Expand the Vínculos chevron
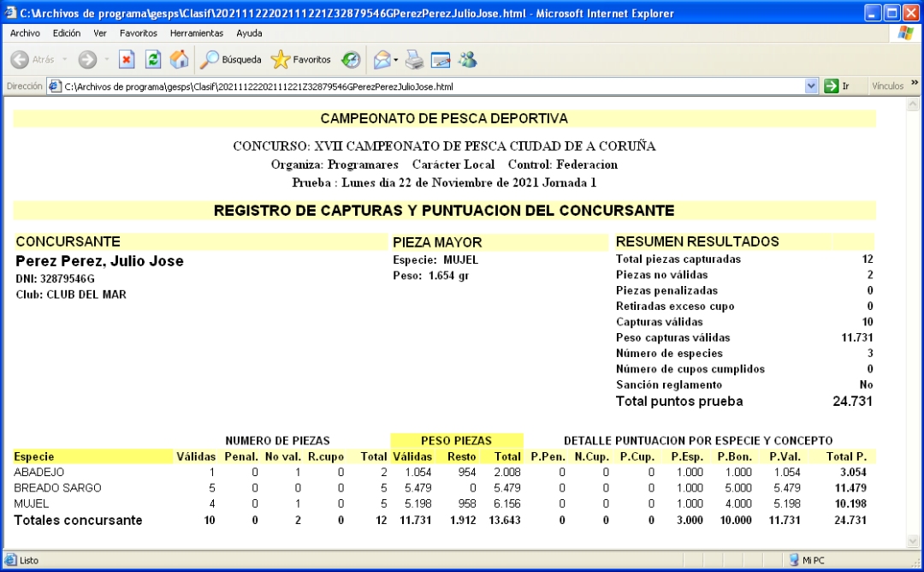Image resolution: width=924 pixels, height=572 pixels. 915,84
